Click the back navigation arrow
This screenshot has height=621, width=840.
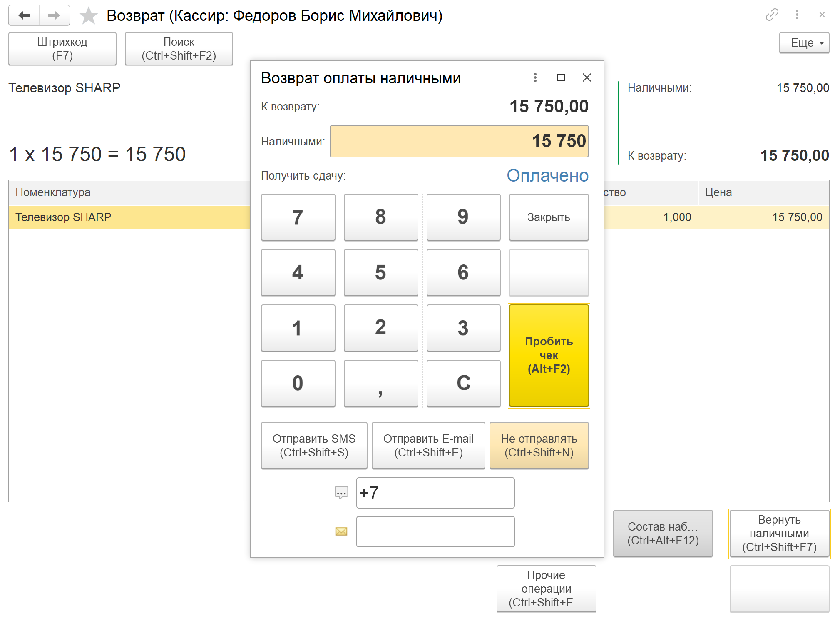click(24, 15)
